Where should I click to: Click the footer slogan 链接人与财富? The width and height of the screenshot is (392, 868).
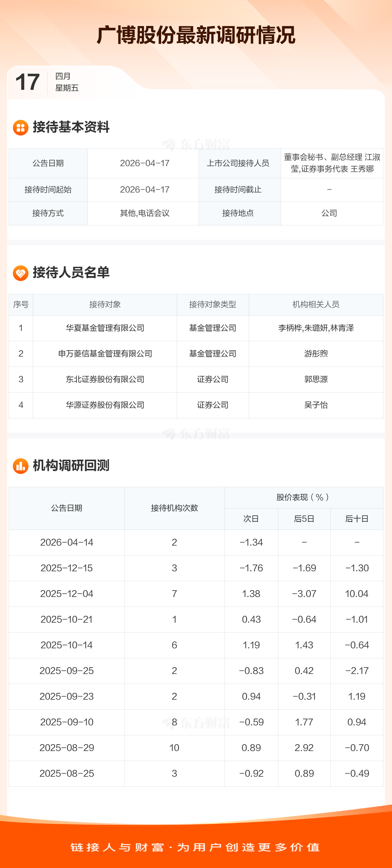click(118, 847)
